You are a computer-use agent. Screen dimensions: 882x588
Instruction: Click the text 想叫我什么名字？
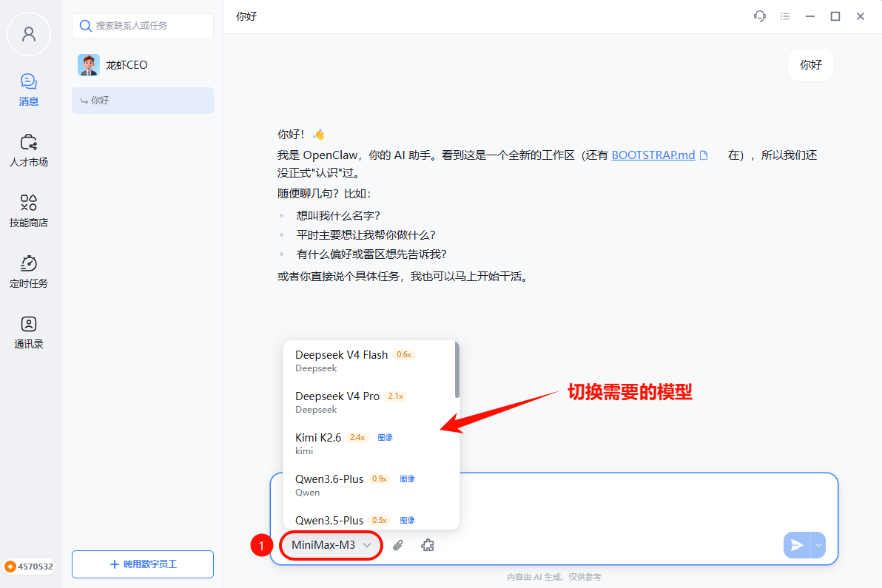pos(339,216)
